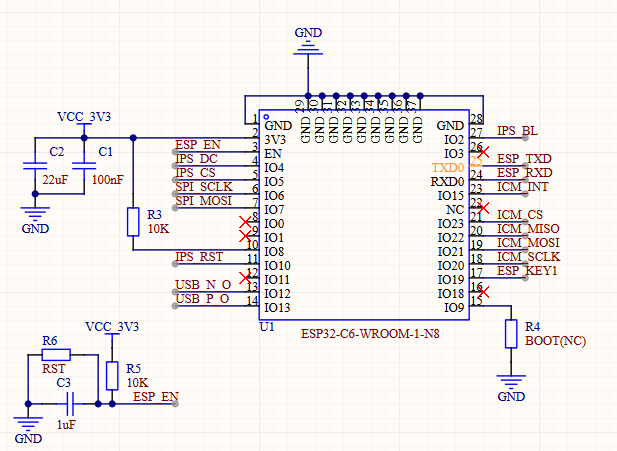
Task: Click the highlighted orange TXD0 pin name
Action: 448,168
